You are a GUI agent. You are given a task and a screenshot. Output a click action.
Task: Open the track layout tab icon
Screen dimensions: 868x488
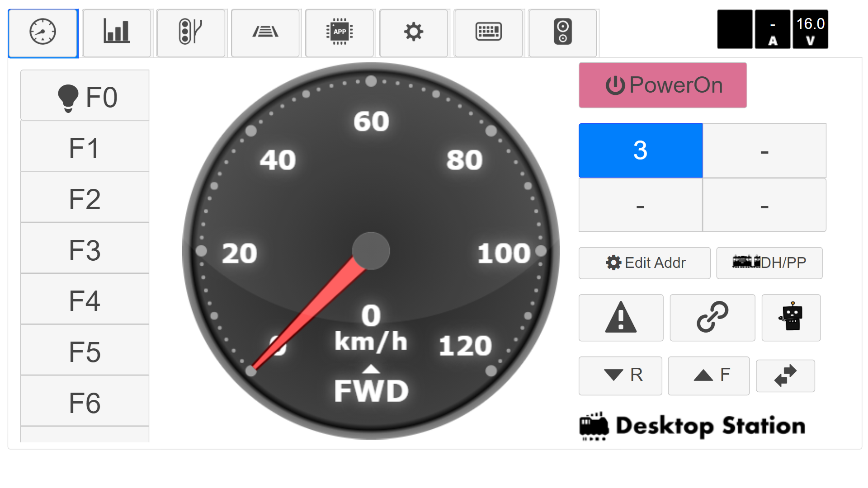[265, 33]
